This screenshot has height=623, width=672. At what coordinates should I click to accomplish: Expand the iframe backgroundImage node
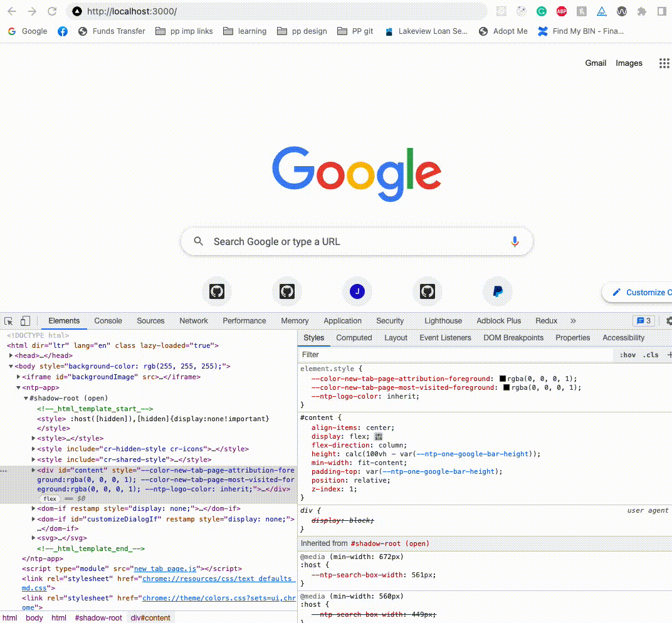click(18, 377)
